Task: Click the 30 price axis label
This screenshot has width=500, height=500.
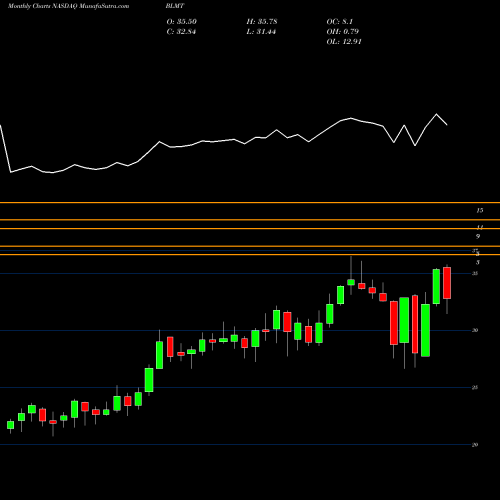Action: [475, 330]
